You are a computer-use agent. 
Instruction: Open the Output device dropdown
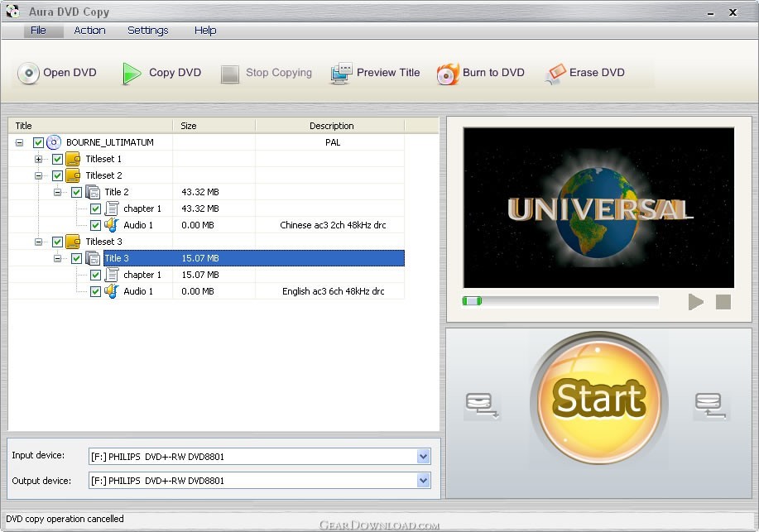423,481
